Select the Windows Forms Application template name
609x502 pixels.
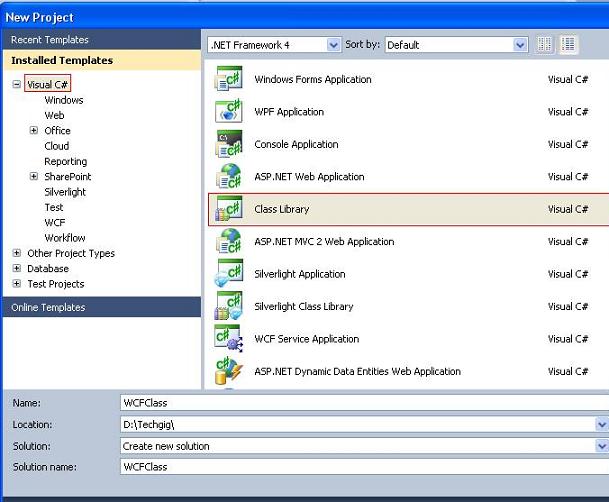coord(313,79)
